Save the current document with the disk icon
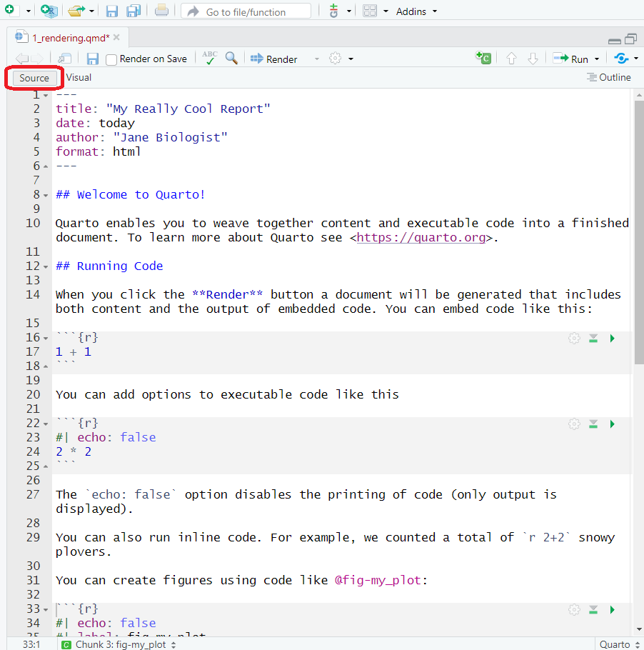Screen dimensions: 644x650 coord(92,58)
